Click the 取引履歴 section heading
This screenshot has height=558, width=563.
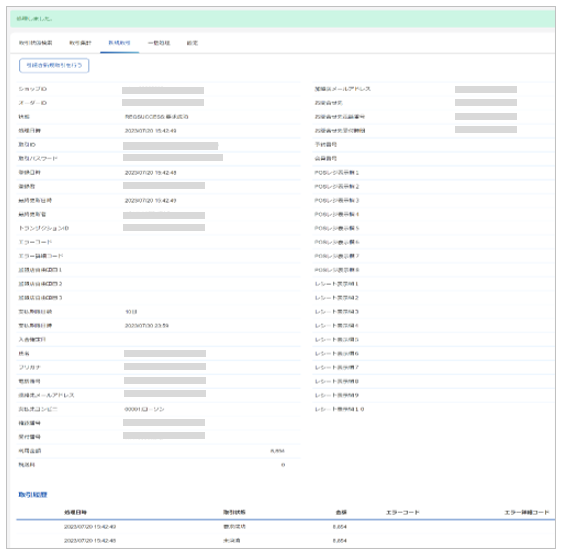33,495
